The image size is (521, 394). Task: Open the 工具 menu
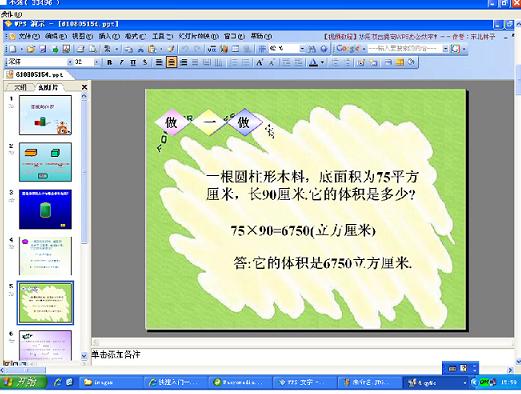pos(162,36)
